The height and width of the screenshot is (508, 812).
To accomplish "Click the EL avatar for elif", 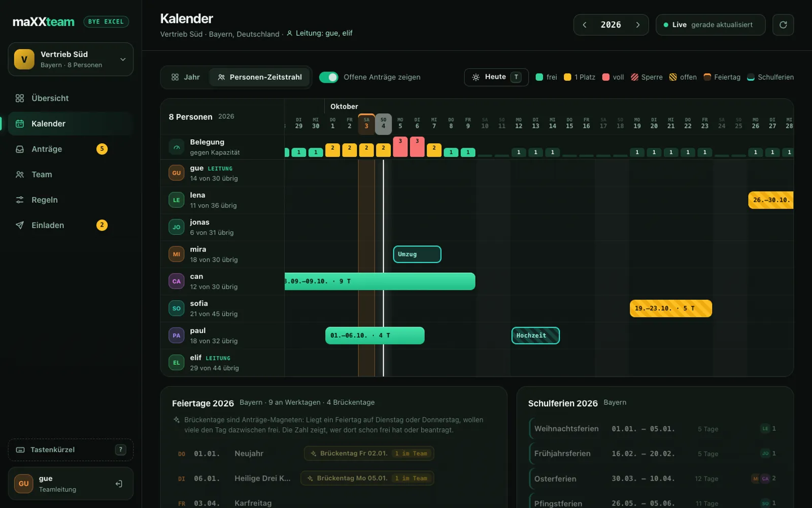I will (x=177, y=363).
